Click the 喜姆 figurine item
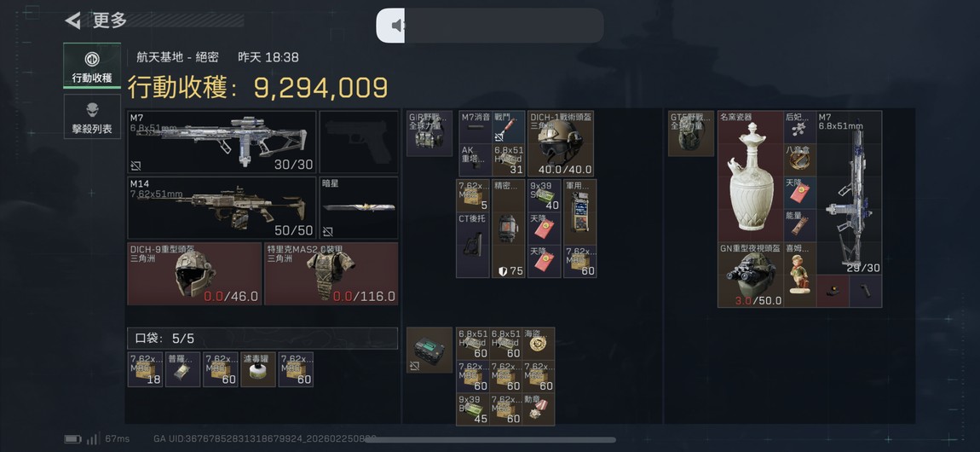980x452 pixels. pos(800,275)
